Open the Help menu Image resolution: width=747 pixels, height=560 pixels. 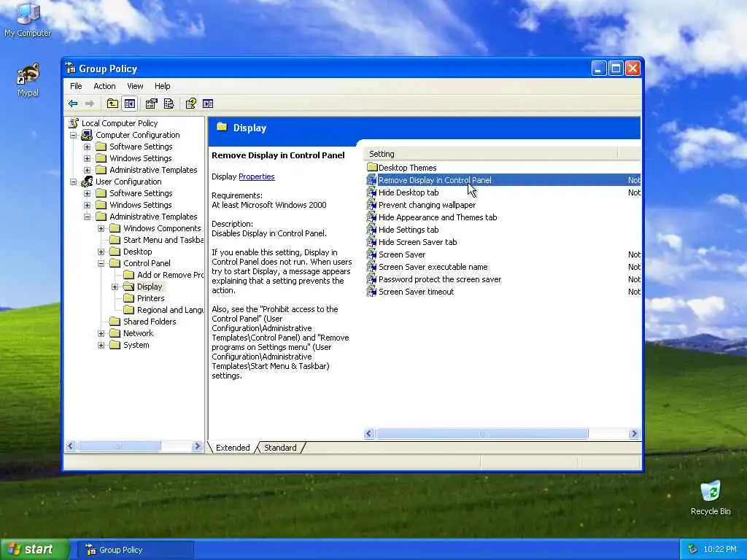click(x=162, y=86)
